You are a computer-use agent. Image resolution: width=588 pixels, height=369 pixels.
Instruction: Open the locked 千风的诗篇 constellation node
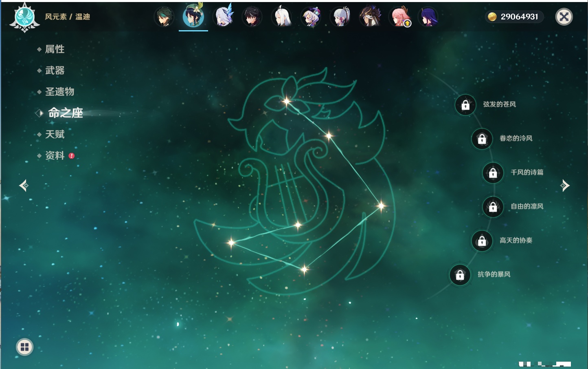(493, 173)
